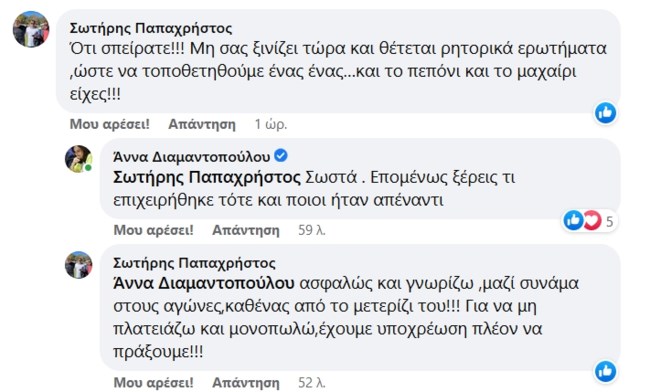Click the heart reaction icon on Anna's reply
This screenshot has width=650, height=392.
(x=592, y=220)
